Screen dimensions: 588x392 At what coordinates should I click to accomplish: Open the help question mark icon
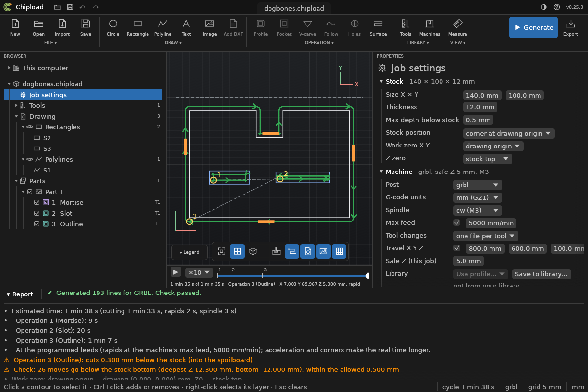click(557, 7)
